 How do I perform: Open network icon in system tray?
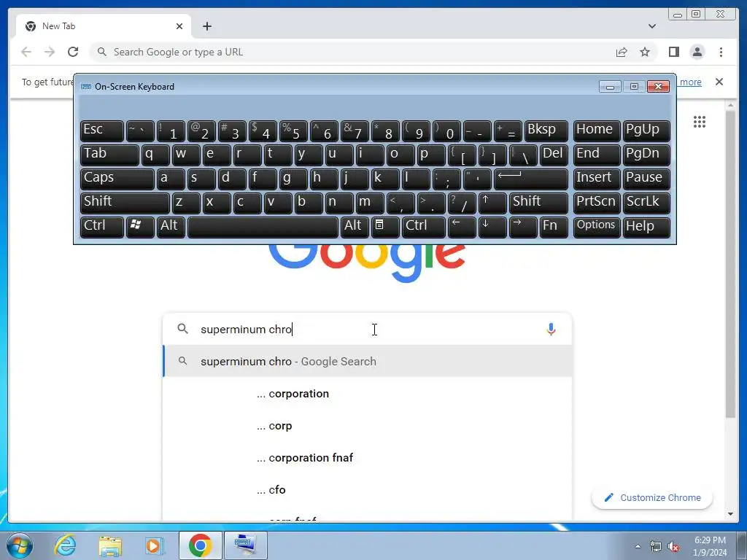656,547
